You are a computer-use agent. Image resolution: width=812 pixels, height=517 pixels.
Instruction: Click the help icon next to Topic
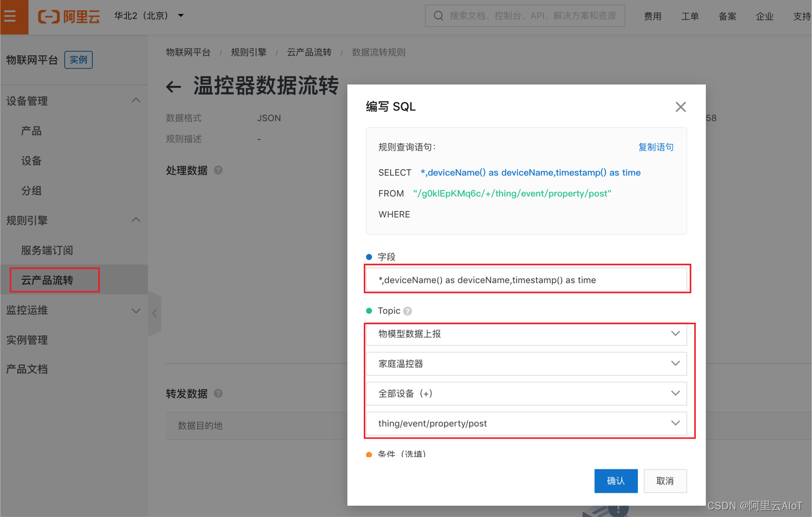coord(408,311)
